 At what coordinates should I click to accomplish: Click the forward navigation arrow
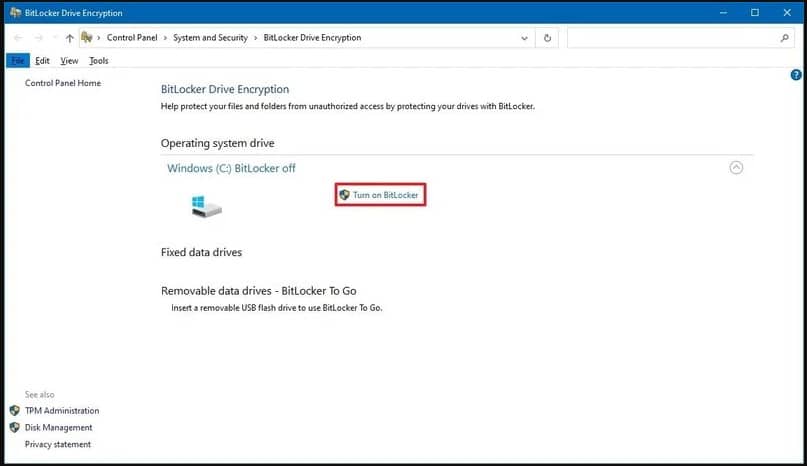[39, 38]
